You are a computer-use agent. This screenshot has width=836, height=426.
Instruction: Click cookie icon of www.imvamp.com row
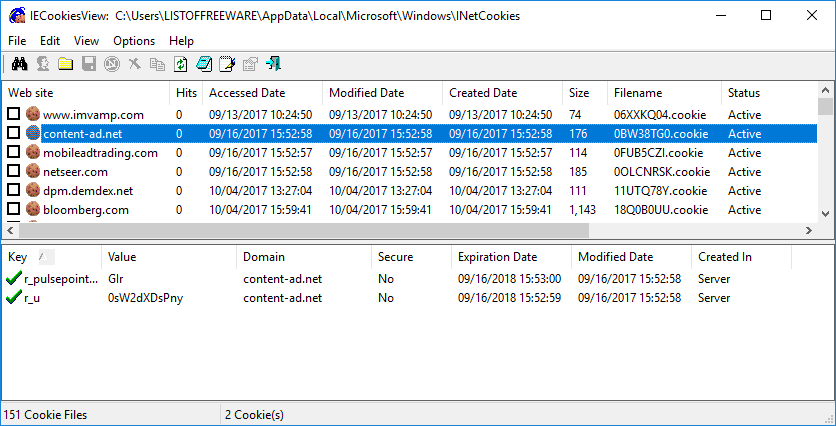(x=33, y=114)
